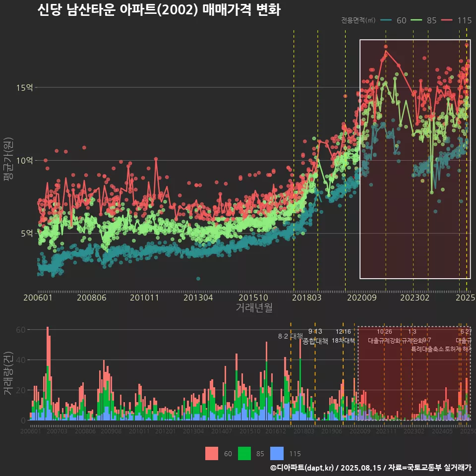Screen dimensions: 476x476
Task: Select the green 85 line marker in top legend
Action: [416, 20]
